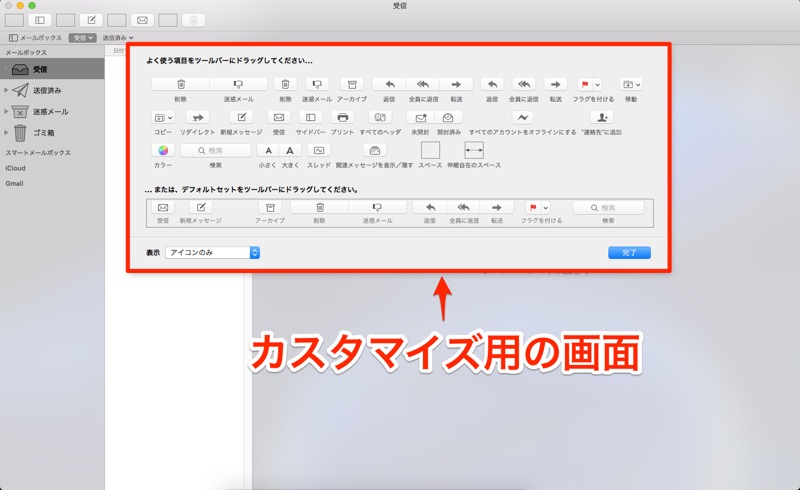Pick the サイドバー sidebar item in the palette

(x=310, y=117)
